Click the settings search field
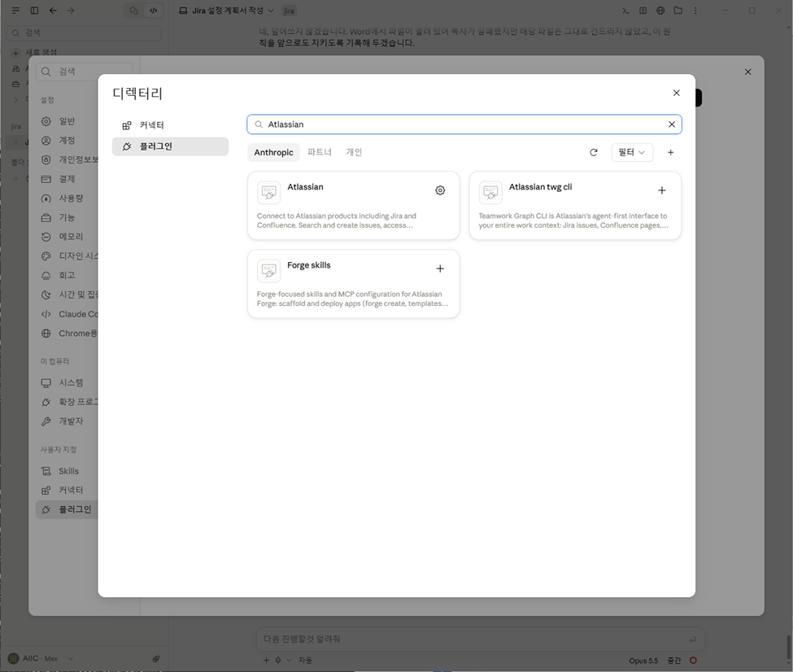Screen dimensions: 793x672 pyautogui.click(x=85, y=72)
